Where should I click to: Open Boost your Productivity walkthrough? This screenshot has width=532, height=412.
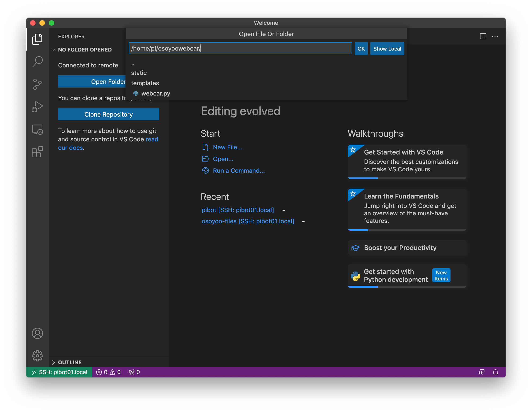pyautogui.click(x=407, y=248)
